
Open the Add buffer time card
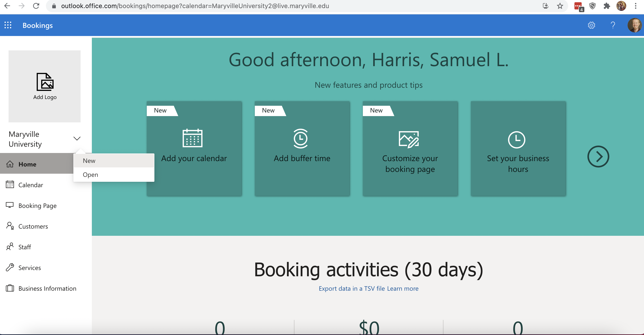[302, 148]
